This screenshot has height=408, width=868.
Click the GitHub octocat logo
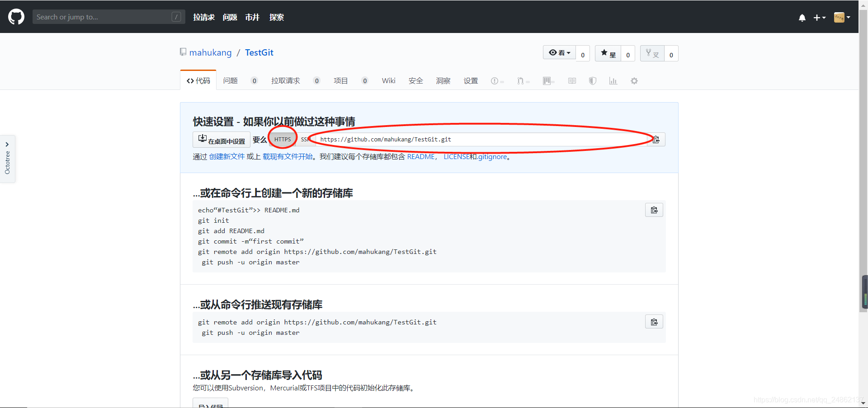(16, 17)
